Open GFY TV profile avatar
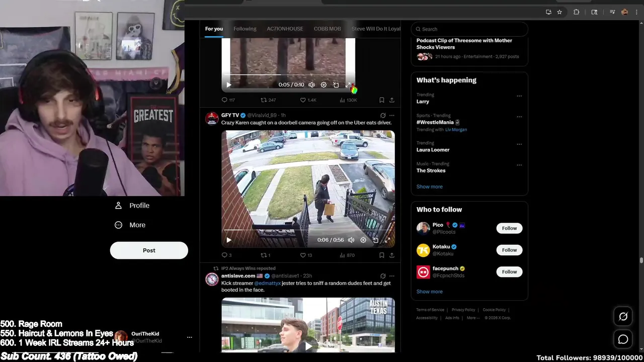The image size is (644, 362). coord(212,119)
